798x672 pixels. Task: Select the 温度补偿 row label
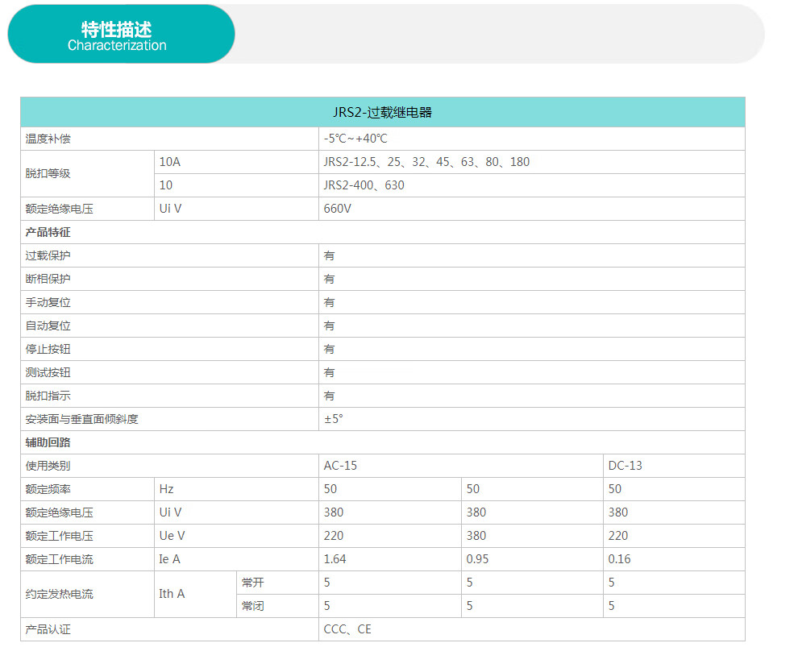tap(48, 139)
